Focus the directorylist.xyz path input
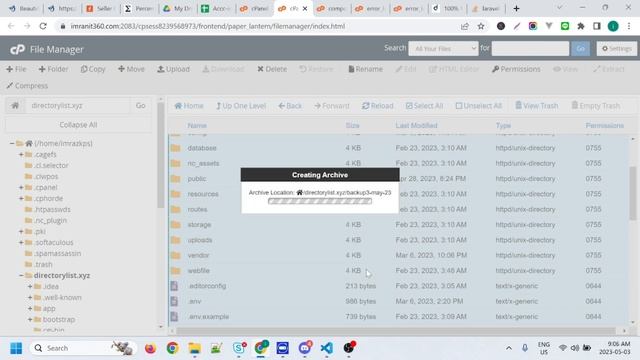640x360 pixels. (77, 106)
